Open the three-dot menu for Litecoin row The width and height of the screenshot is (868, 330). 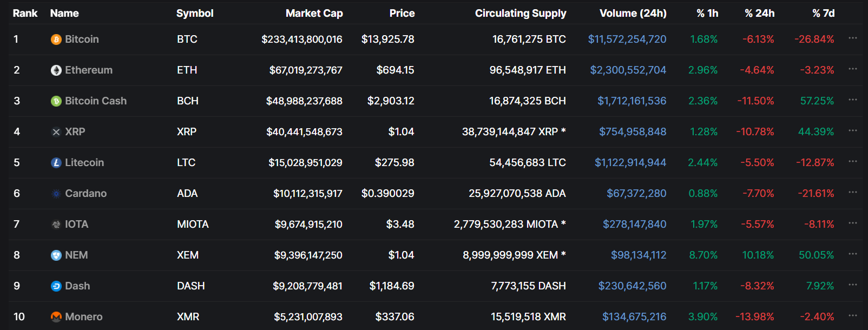853,161
